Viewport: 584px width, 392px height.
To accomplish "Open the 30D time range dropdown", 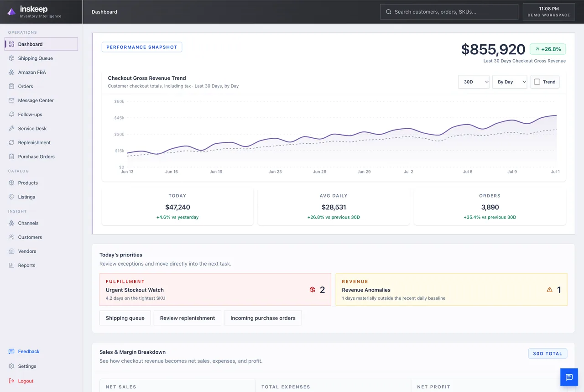I will tap(474, 82).
